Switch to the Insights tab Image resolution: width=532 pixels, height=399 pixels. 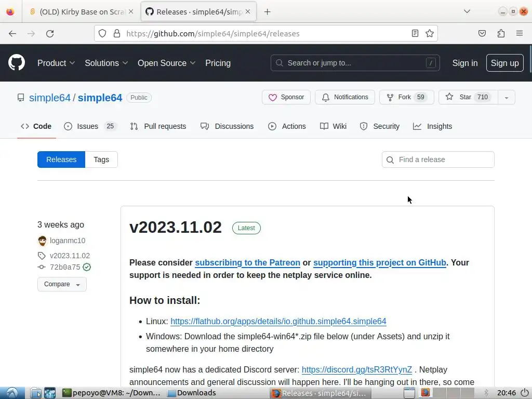click(433, 126)
